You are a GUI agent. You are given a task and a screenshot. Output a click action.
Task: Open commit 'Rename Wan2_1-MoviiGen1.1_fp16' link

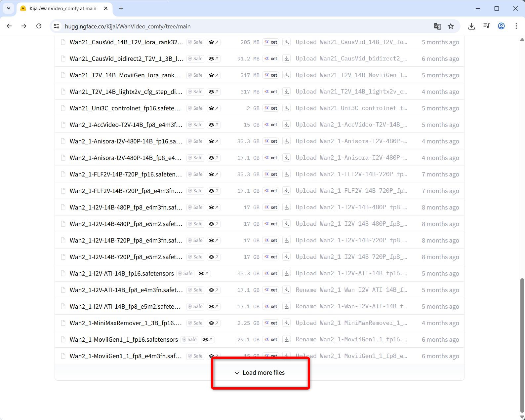pos(351,340)
